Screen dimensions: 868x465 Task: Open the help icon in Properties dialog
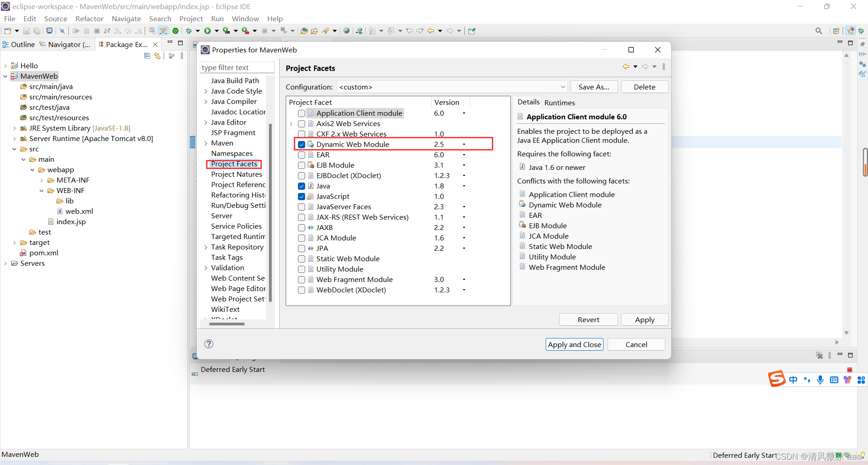click(208, 344)
